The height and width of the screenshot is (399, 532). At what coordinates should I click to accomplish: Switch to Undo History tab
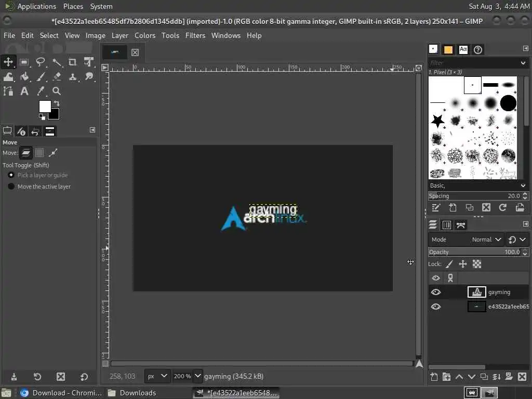point(35,131)
